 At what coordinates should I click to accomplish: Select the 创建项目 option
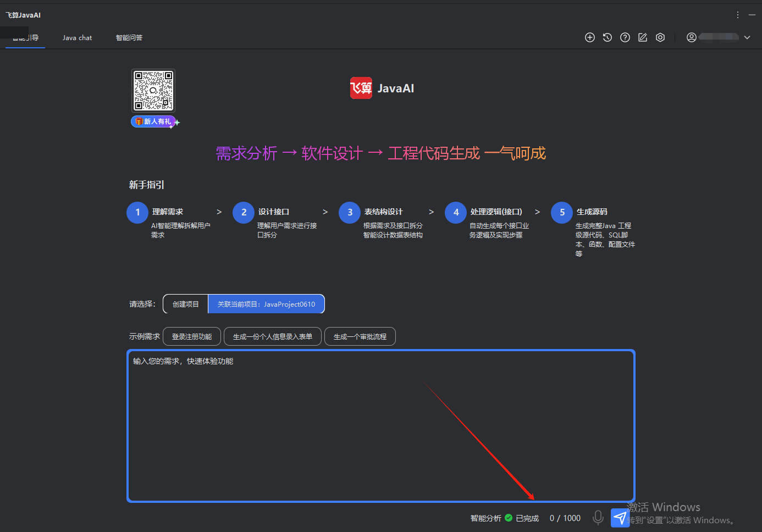[186, 304]
